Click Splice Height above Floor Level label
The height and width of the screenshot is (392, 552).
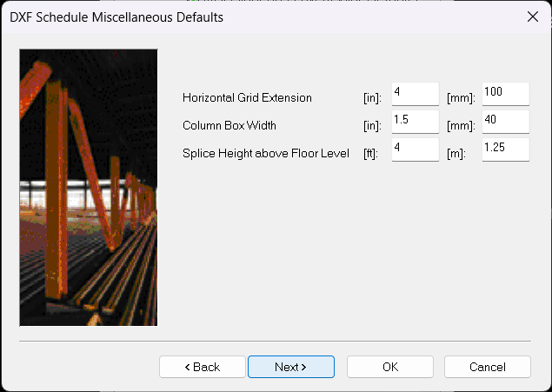pos(266,154)
